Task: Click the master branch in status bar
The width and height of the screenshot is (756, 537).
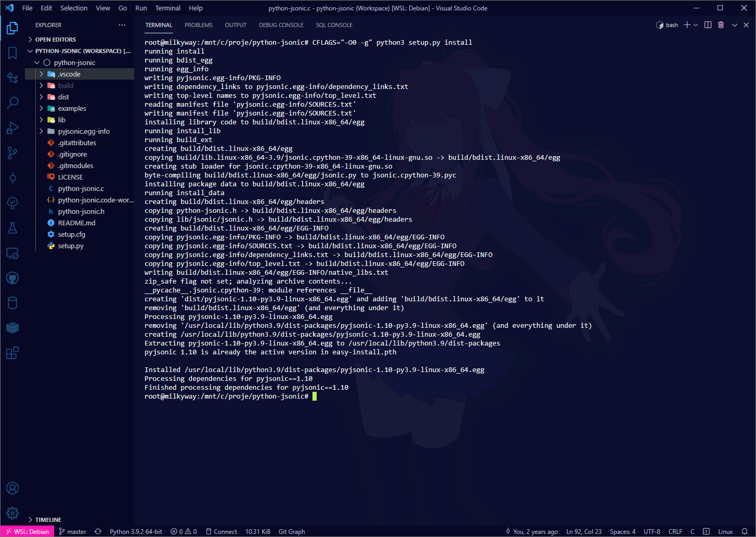Action: pyautogui.click(x=72, y=532)
